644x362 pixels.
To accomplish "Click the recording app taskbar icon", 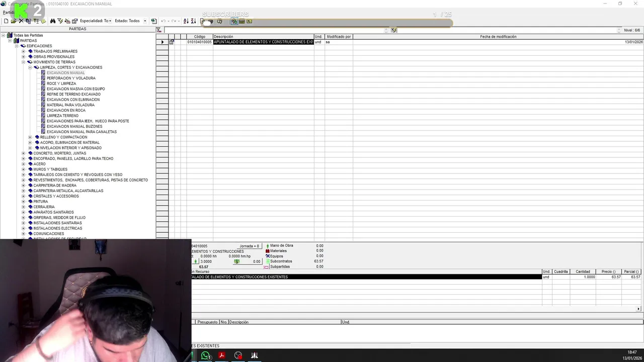I will point(238,355).
